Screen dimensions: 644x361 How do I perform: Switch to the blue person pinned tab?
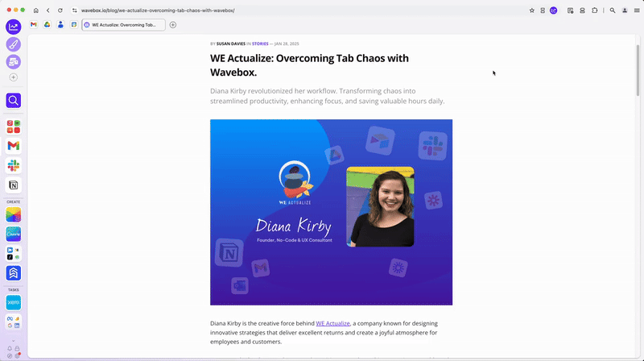click(x=60, y=25)
